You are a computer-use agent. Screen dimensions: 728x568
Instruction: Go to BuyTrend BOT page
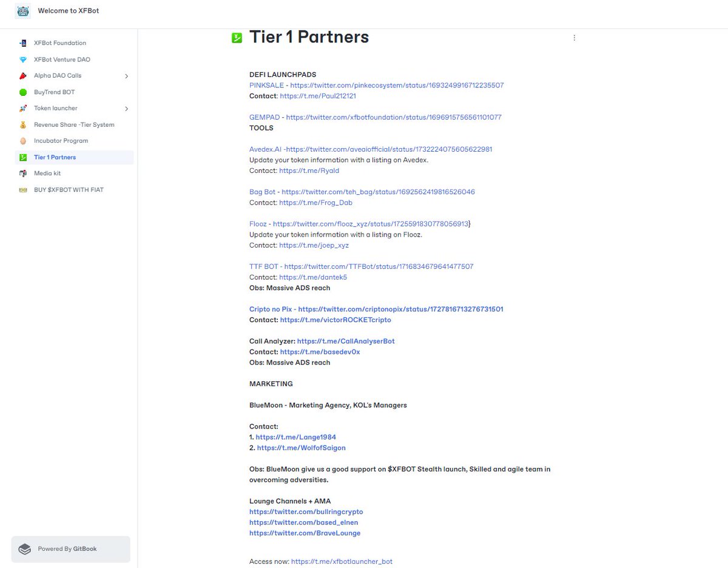[55, 92]
